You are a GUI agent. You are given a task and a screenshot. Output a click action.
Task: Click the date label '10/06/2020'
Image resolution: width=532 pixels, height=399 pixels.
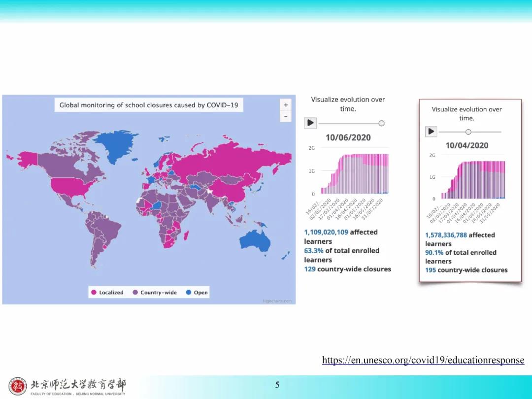click(348, 138)
